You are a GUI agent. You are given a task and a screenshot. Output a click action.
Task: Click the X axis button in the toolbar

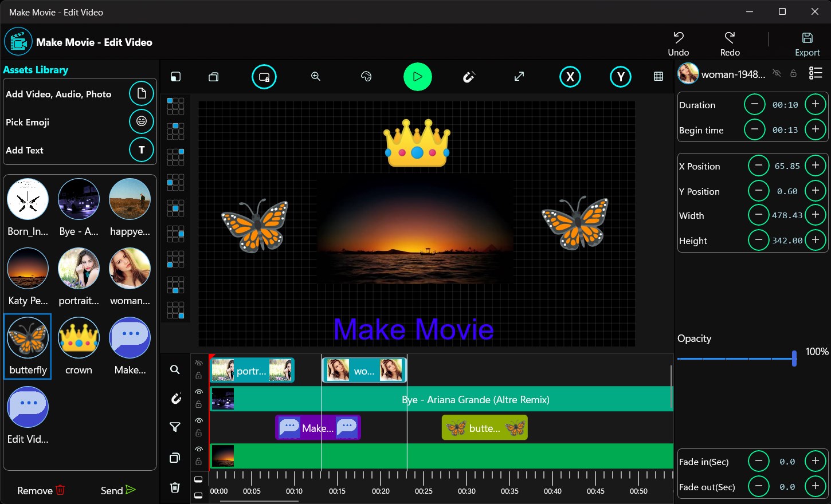coord(570,76)
